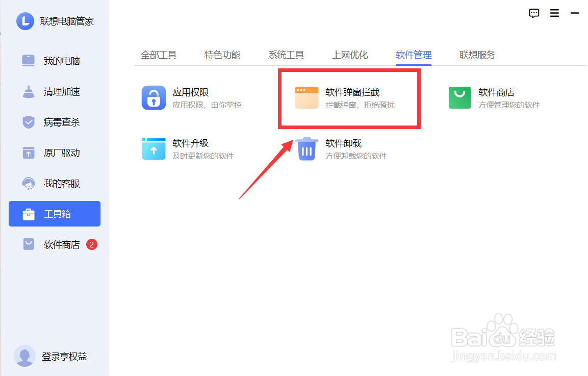Click description 拦截弹窗，拒绝骚扰
588x376 pixels.
[360, 105]
